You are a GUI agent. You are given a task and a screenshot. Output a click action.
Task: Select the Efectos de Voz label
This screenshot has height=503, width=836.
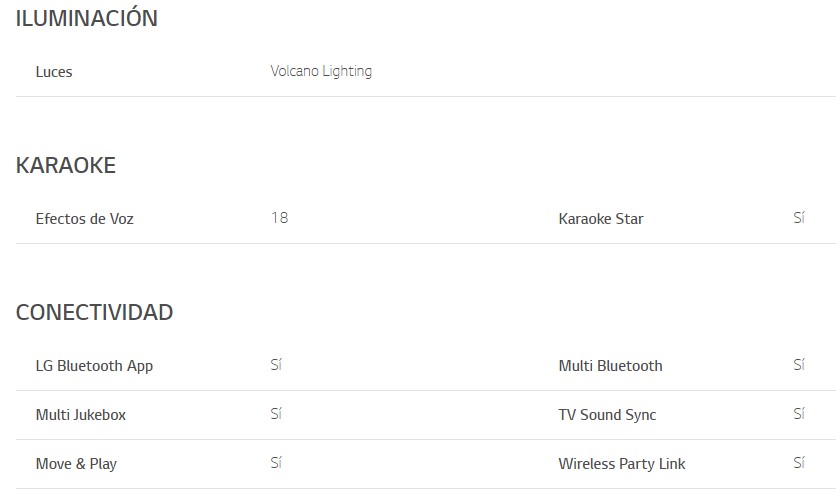click(x=84, y=219)
